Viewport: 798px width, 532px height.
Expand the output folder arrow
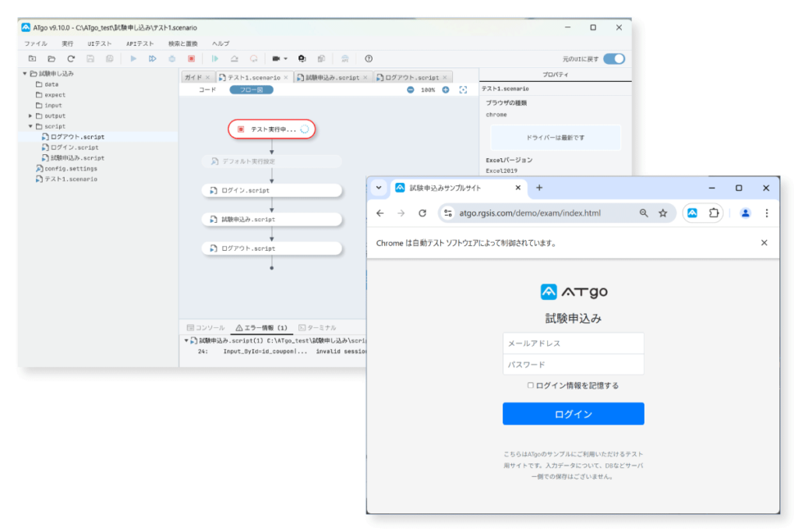[30, 116]
